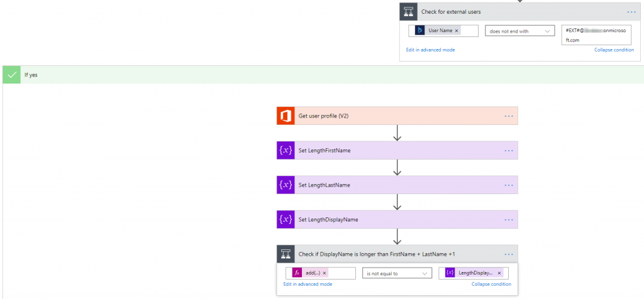Click Edit in advanced mode for external users check
Viewport: 644px width, 299px height.
click(x=430, y=50)
